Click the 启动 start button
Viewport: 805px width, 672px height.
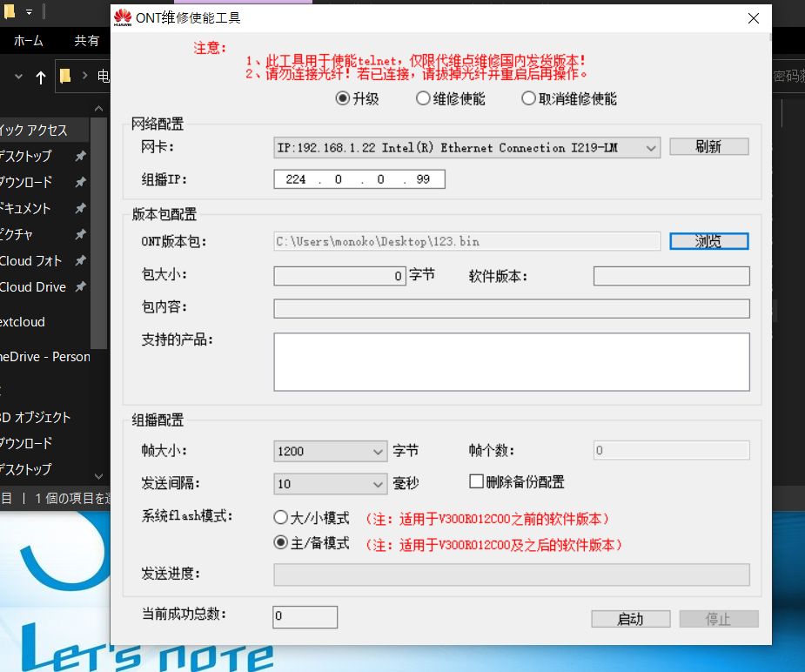pos(630,619)
